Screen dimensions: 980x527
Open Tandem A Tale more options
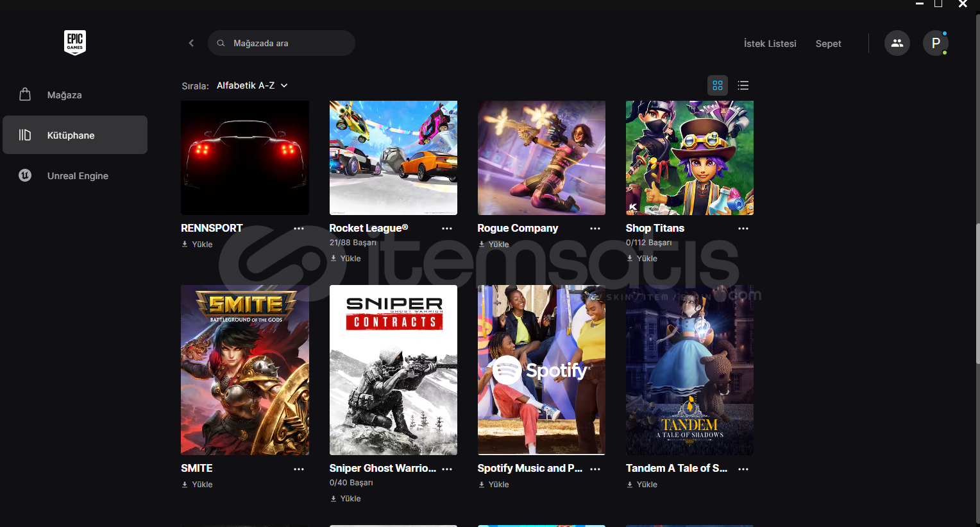[743, 469]
